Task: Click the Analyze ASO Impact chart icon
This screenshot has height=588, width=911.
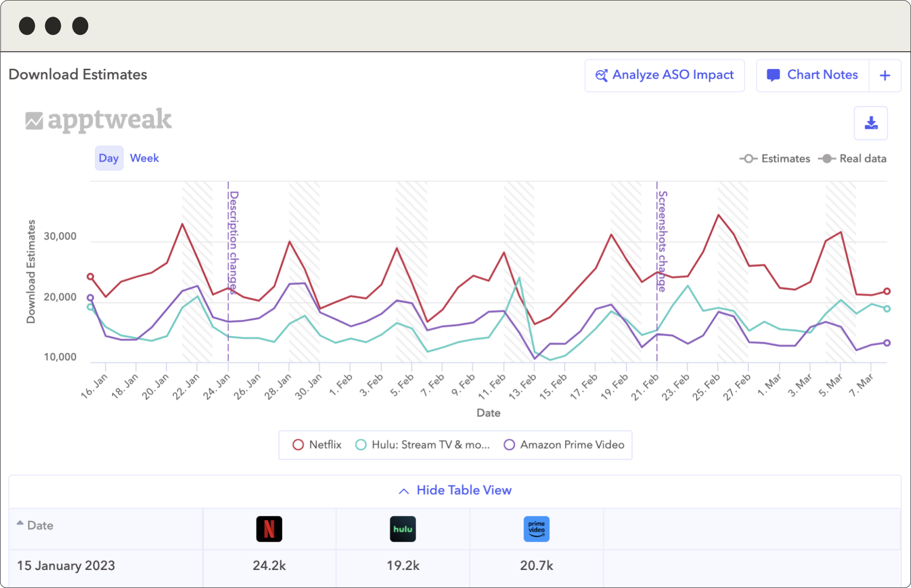Action: tap(601, 75)
